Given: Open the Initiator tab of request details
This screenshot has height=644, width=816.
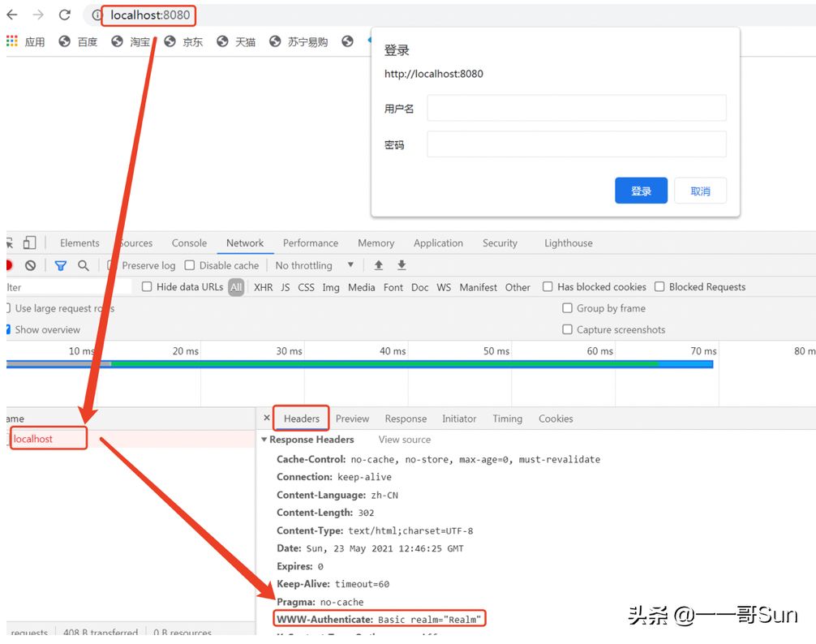Looking at the screenshot, I should tap(459, 419).
